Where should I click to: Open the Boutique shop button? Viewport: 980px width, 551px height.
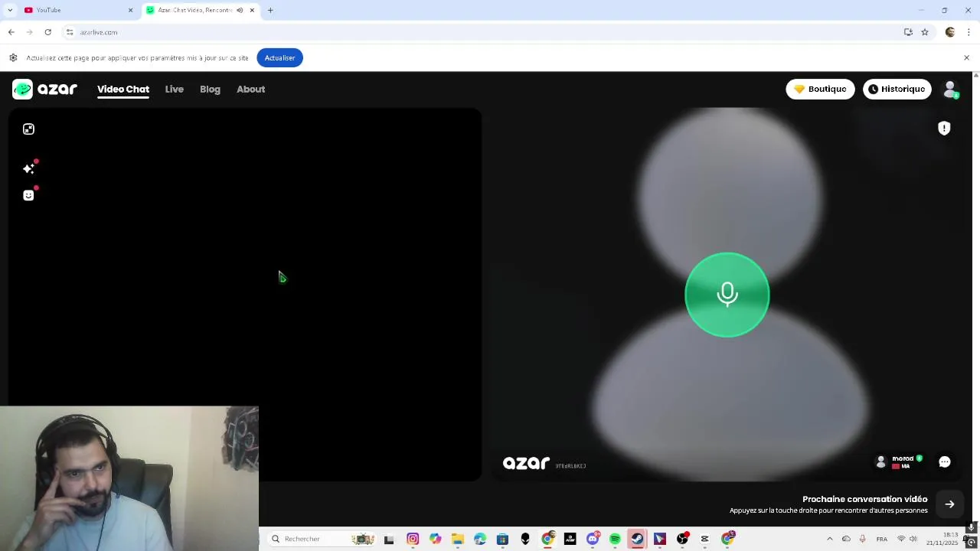click(820, 90)
